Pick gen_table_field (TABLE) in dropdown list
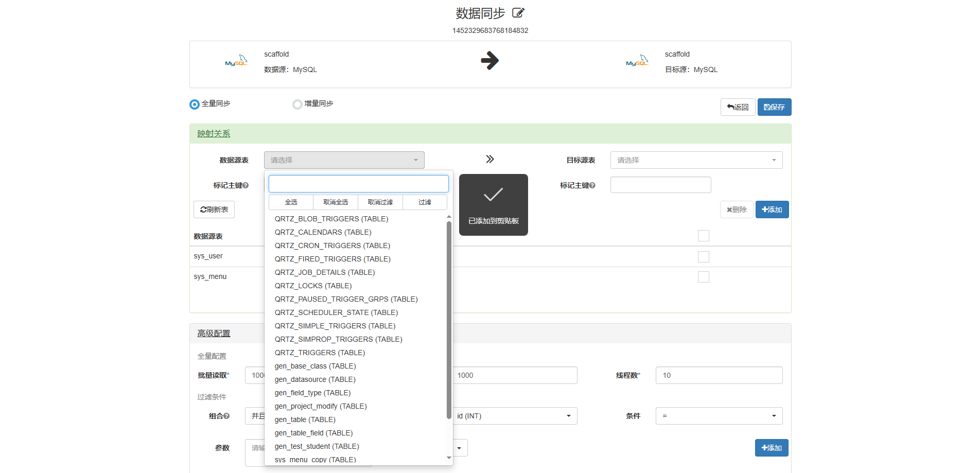The height and width of the screenshot is (473, 980). [x=356, y=433]
